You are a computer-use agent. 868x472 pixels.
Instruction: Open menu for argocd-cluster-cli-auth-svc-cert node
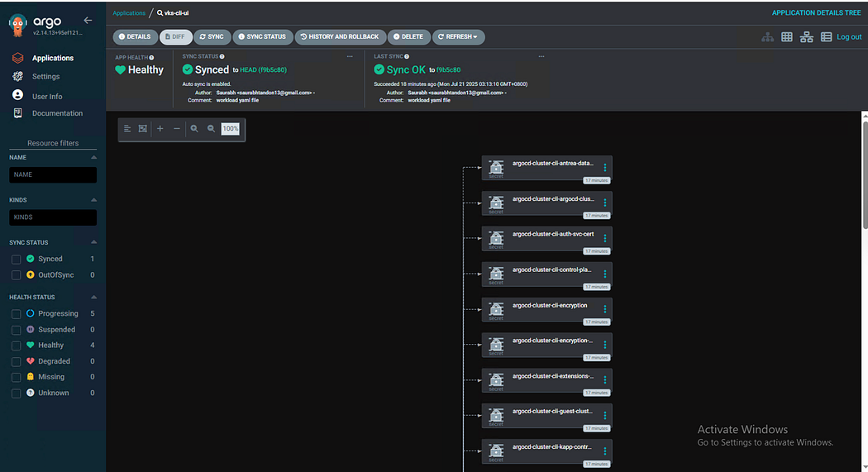[604, 238]
